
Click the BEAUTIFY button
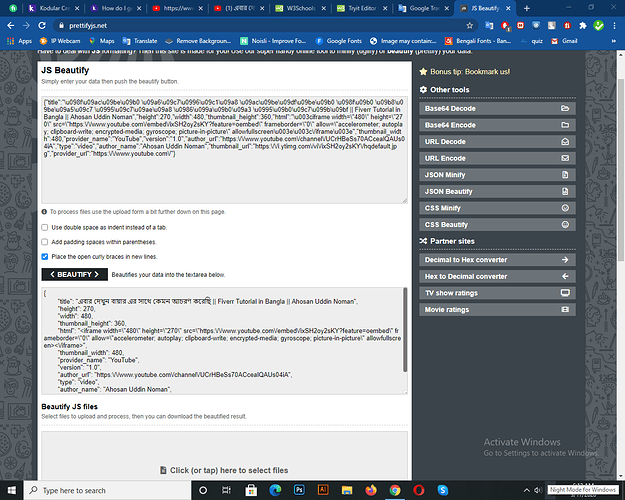click(75, 275)
